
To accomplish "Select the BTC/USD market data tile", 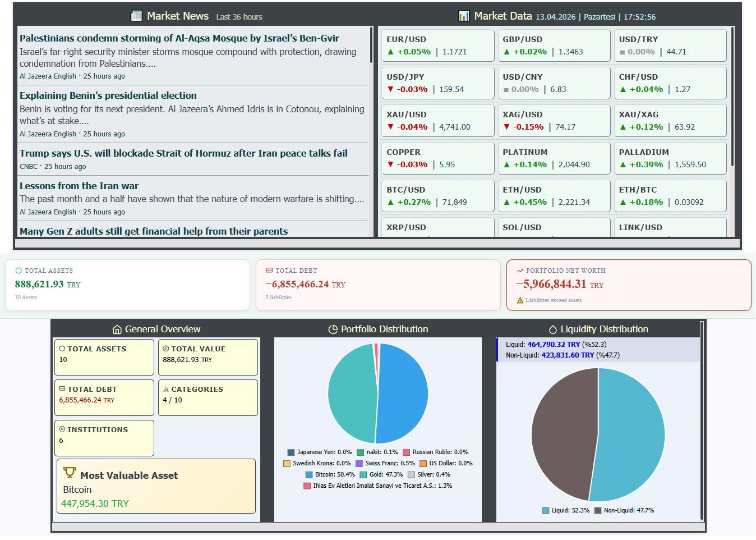I will (438, 195).
